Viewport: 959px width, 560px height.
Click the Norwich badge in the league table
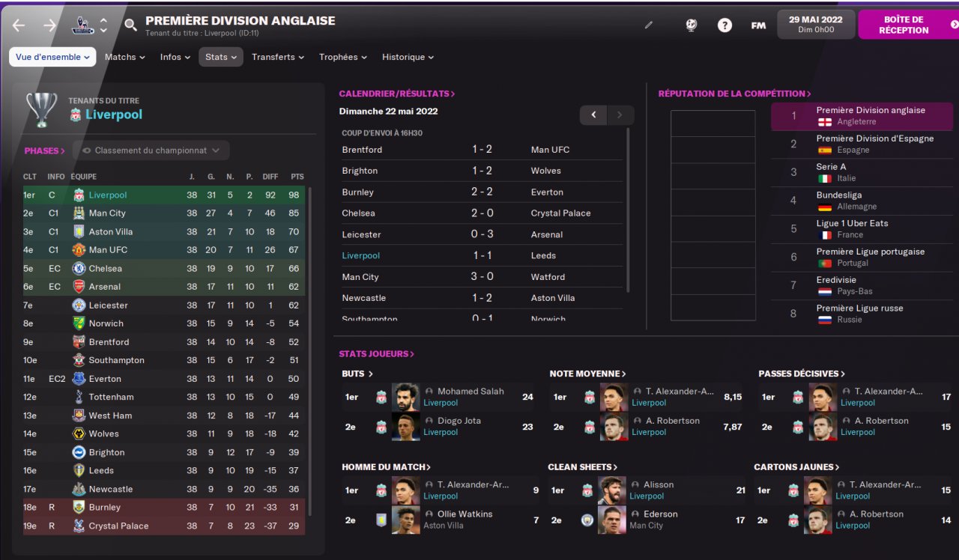(79, 323)
